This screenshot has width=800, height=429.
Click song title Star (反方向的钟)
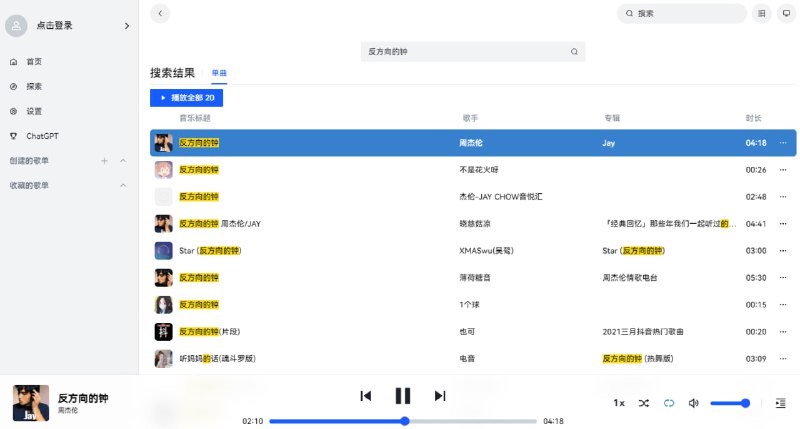pos(210,251)
